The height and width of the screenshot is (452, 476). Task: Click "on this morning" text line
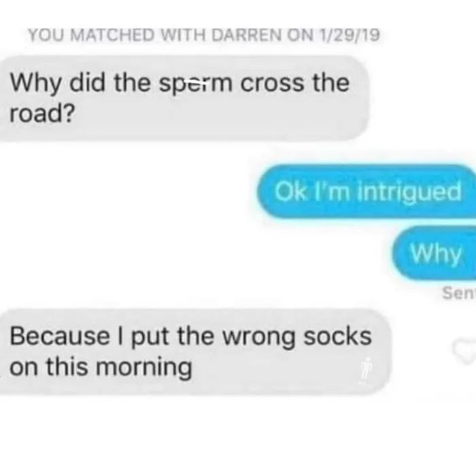[101, 368]
